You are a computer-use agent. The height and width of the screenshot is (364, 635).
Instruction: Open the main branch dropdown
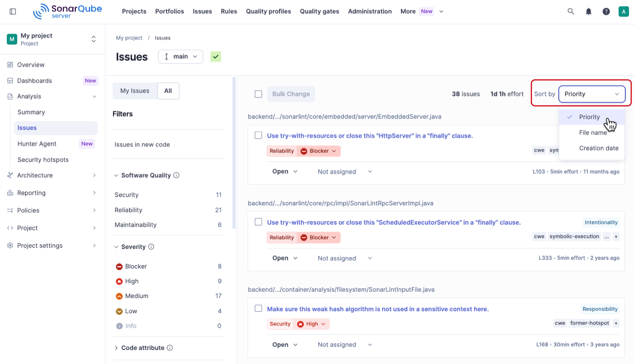[x=181, y=57]
